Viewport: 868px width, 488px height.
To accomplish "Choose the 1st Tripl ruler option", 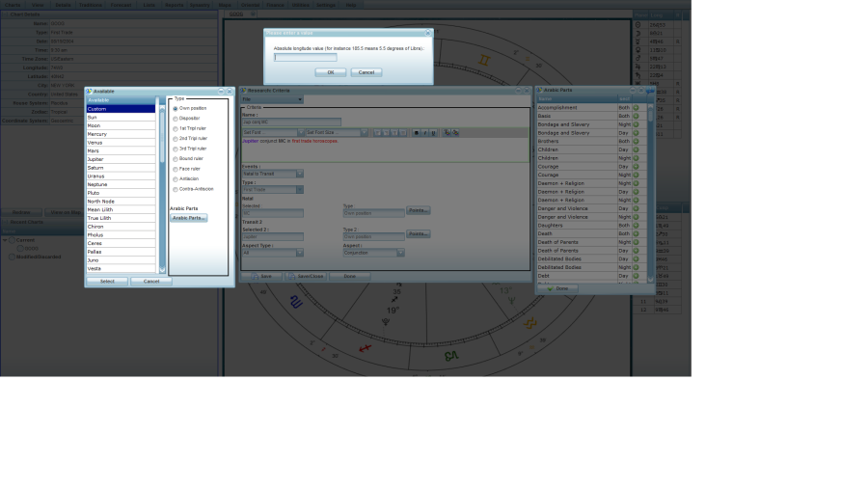I will tap(175, 128).
